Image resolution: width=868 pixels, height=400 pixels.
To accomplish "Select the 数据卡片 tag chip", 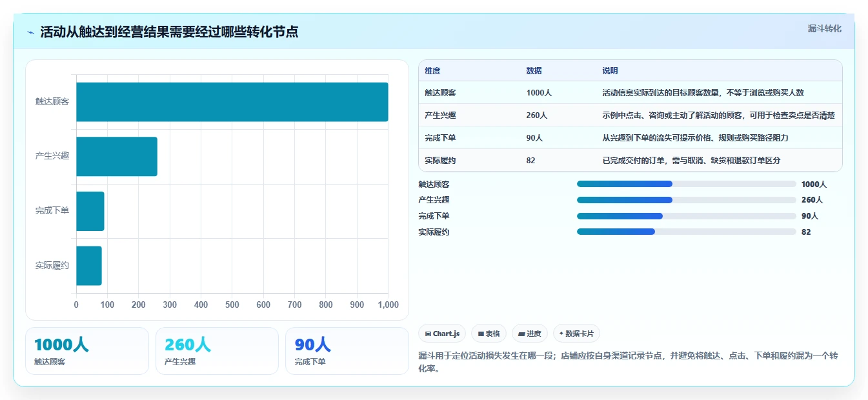I will coord(576,334).
